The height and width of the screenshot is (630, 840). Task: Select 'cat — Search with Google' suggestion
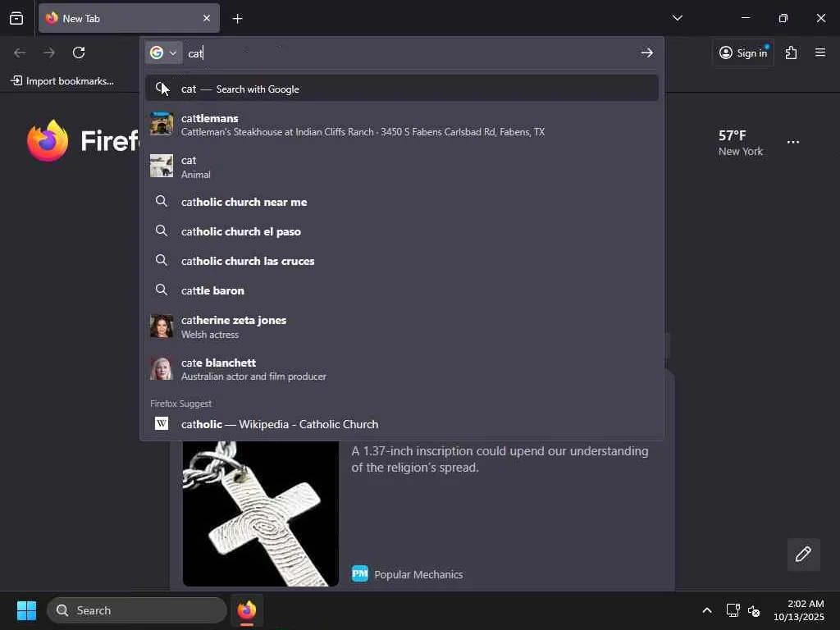click(402, 89)
